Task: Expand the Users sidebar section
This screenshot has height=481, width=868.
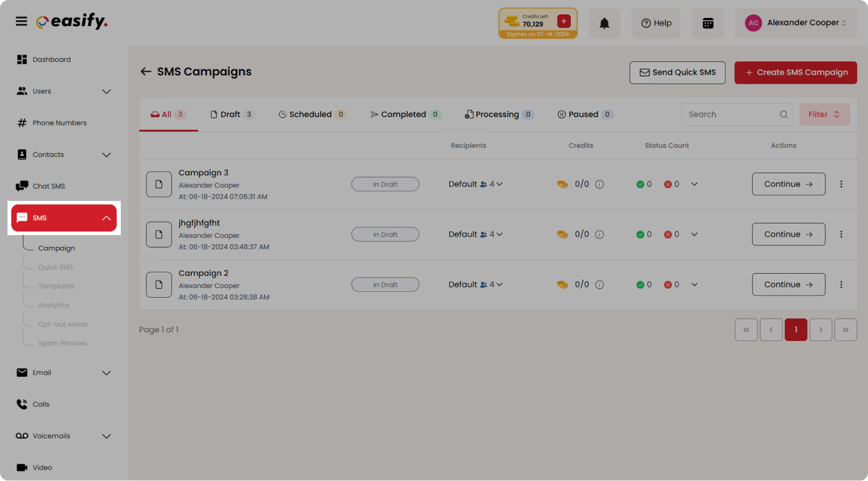Action: [x=106, y=92]
